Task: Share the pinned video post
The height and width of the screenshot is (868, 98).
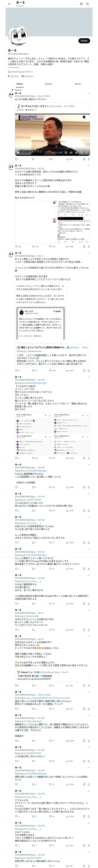Action: pyautogui.click(x=89, y=159)
